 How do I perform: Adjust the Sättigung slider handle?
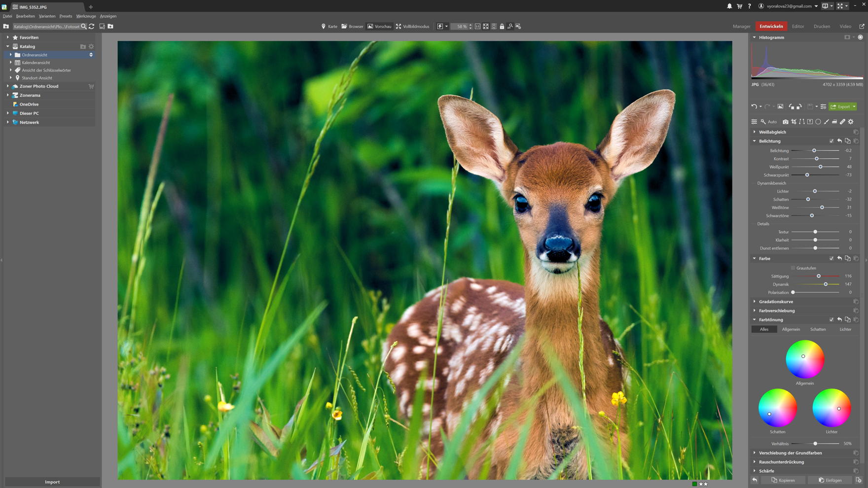(x=819, y=277)
